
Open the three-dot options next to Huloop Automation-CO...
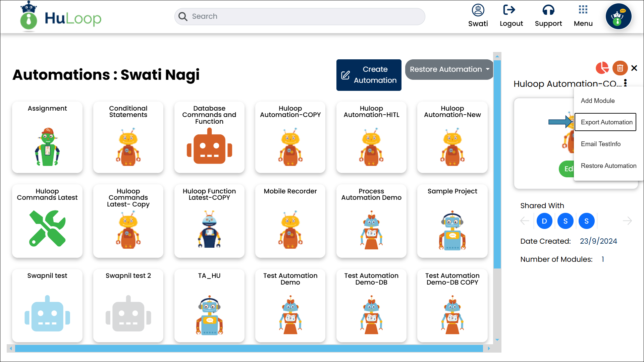(x=626, y=83)
